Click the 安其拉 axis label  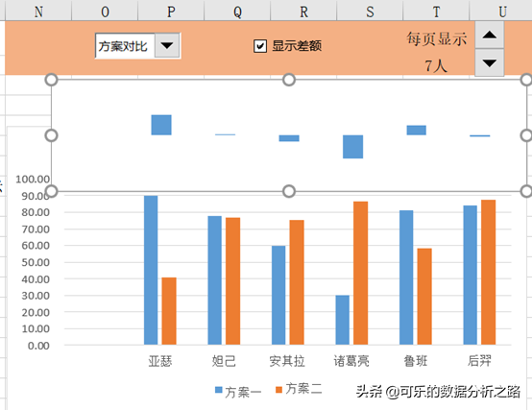[287, 361]
